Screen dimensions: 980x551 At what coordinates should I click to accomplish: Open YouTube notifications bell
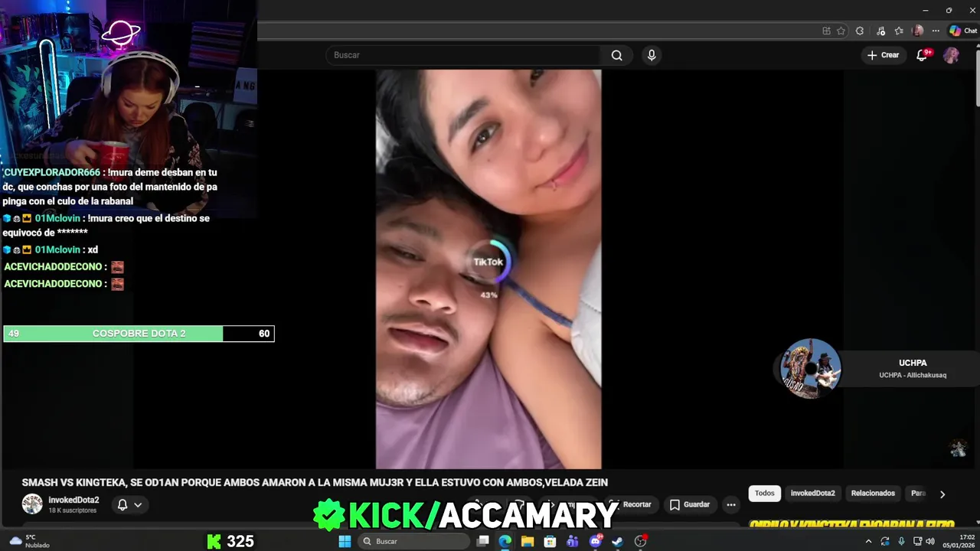[923, 55]
